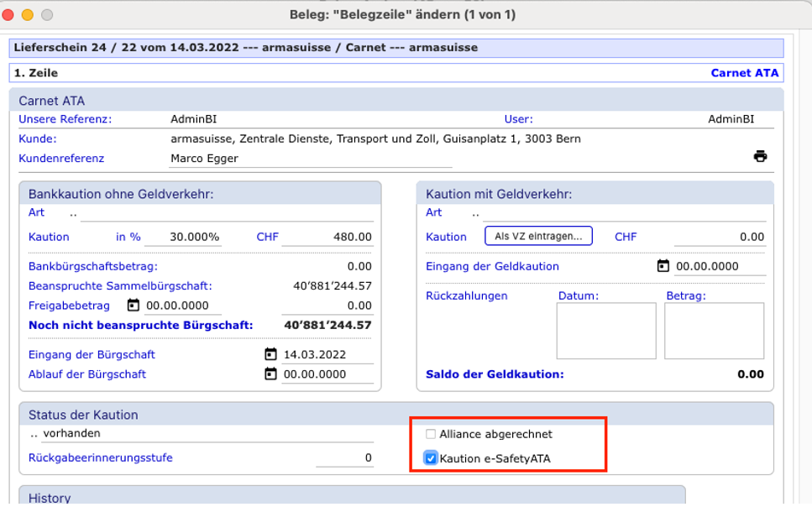The width and height of the screenshot is (812, 507).
Task: Open the Status der Kaution selector showing vorhanden
Action: [34, 434]
